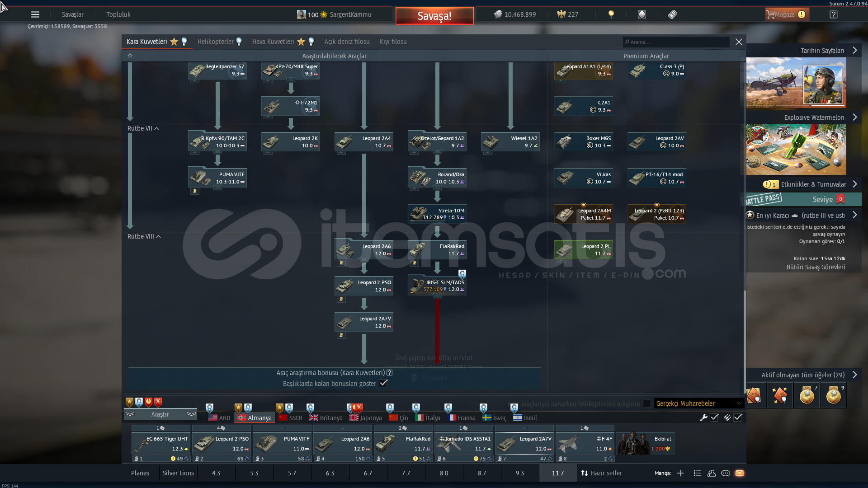Toggle auto-refill ammo checkbox
868x488 pixels.
[x=738, y=418]
